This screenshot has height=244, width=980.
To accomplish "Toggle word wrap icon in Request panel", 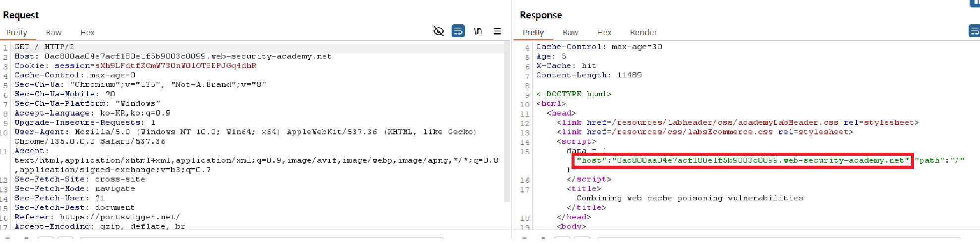I will 458,31.
